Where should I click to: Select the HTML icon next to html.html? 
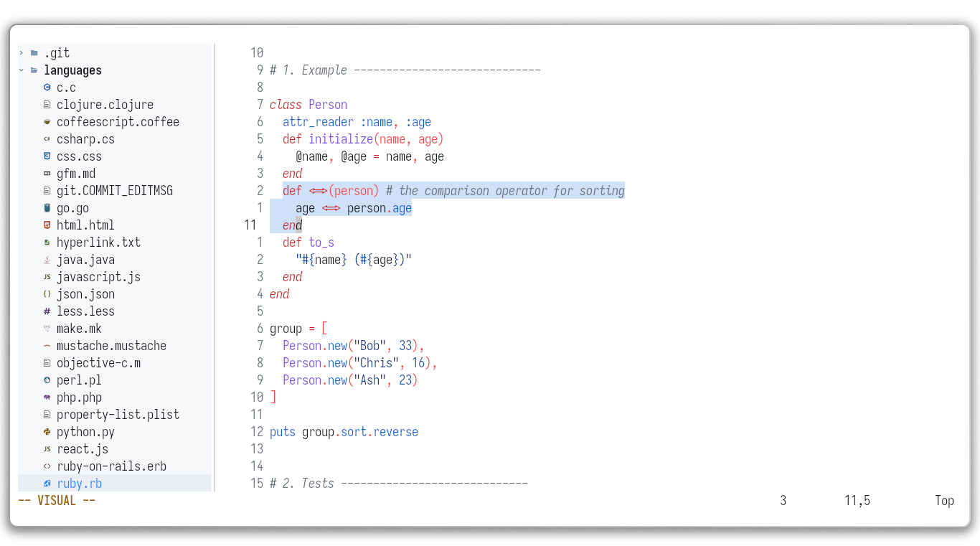pos(46,225)
